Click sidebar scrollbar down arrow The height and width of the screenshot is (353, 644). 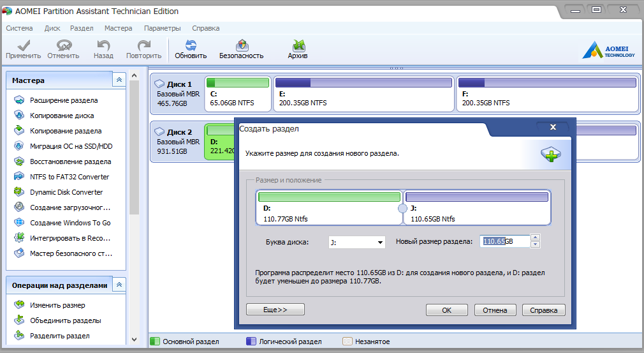135,340
